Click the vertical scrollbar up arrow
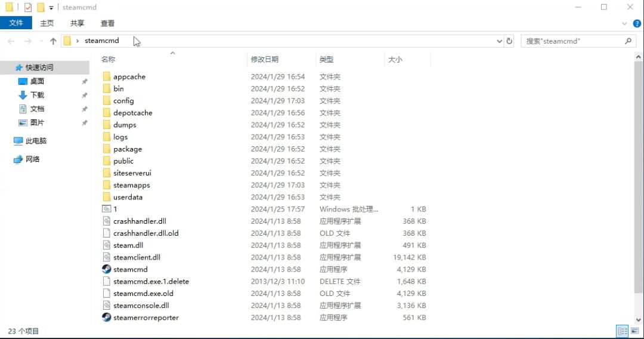Screen dimensions: 644x339 638,57
